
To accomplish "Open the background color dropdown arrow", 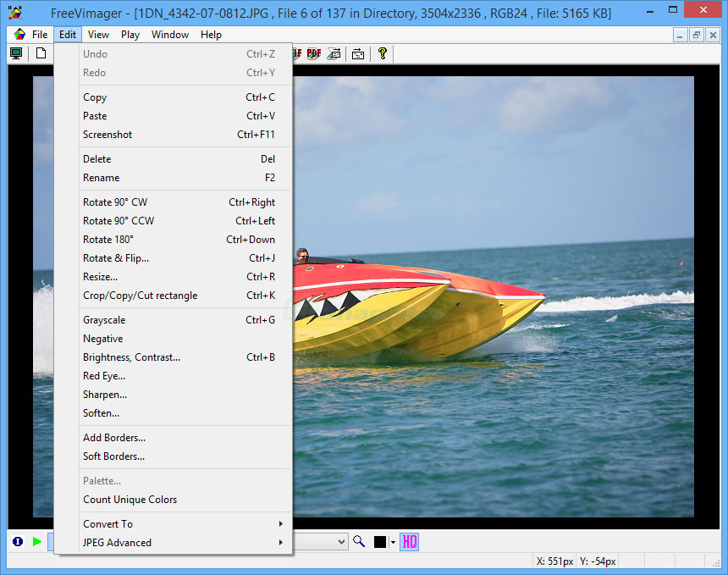I will pyautogui.click(x=393, y=542).
